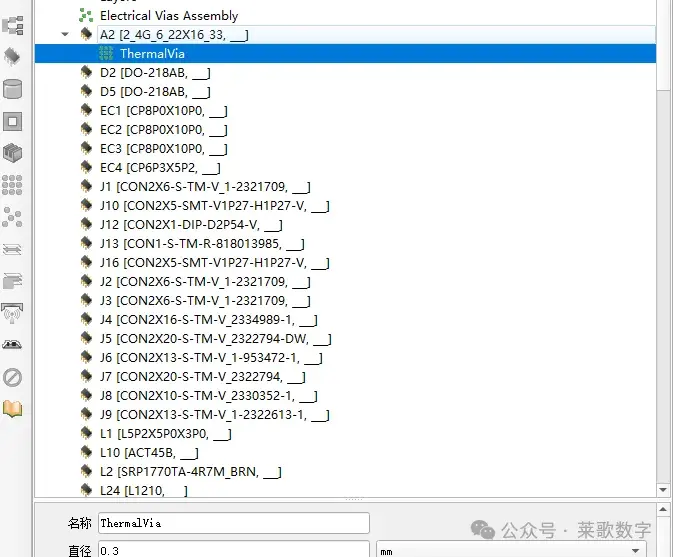Click the tree scrollbar down arrow
673x557 pixels.
click(x=663, y=490)
